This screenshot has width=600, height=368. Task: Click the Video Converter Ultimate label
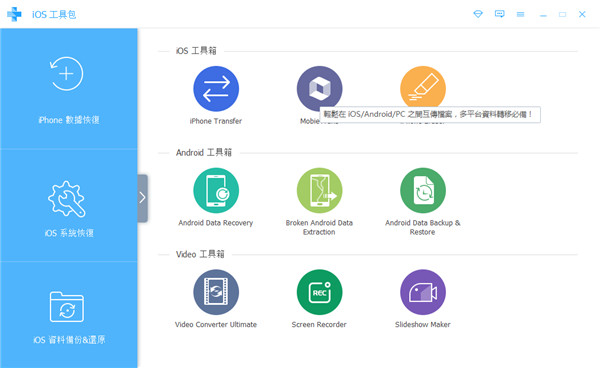coord(216,324)
